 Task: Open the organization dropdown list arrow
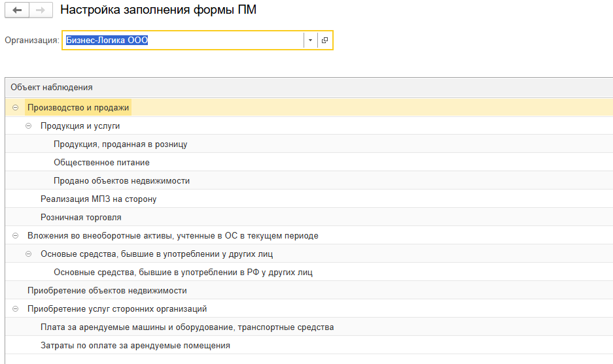pyautogui.click(x=310, y=41)
